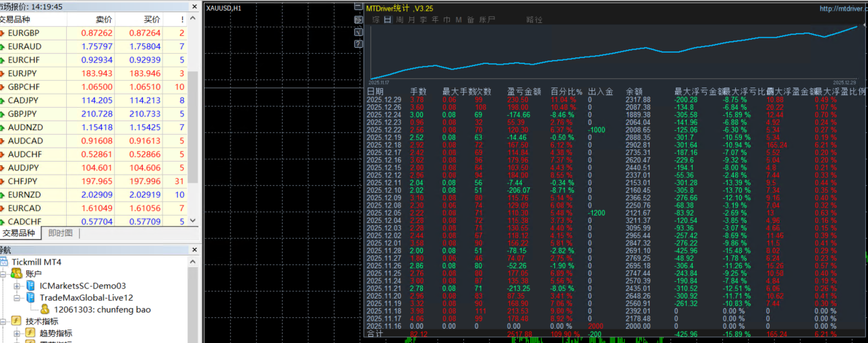
Task: Click the user icon for 12061303 account
Action: (45, 309)
